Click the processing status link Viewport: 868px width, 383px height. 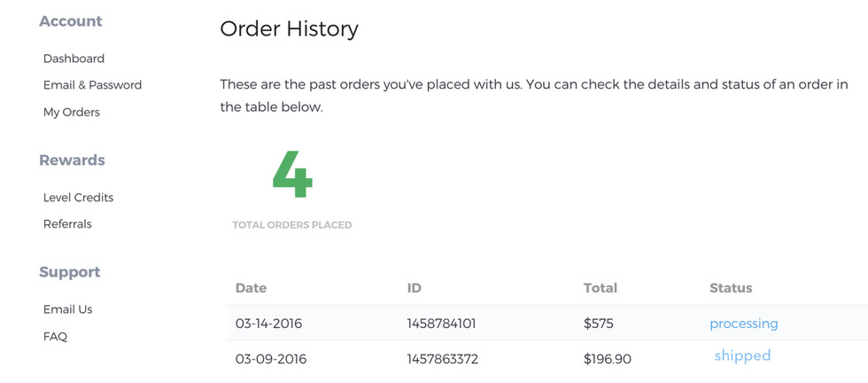click(743, 324)
